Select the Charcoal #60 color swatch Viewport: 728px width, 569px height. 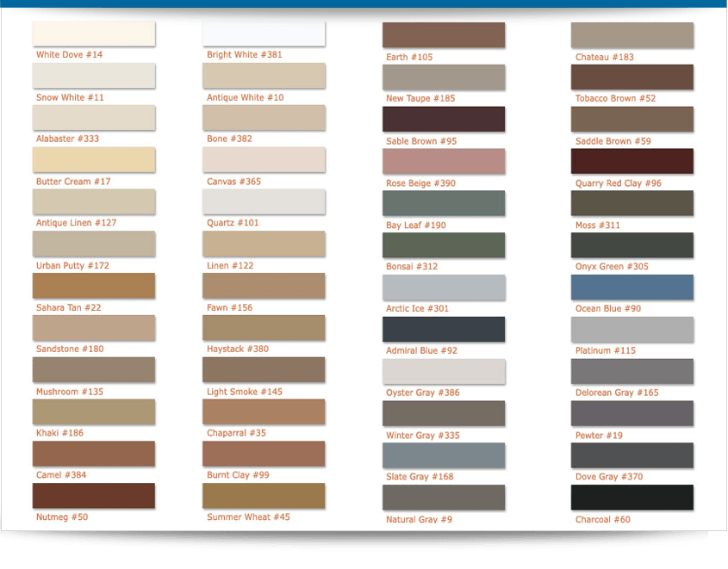pyautogui.click(x=632, y=497)
